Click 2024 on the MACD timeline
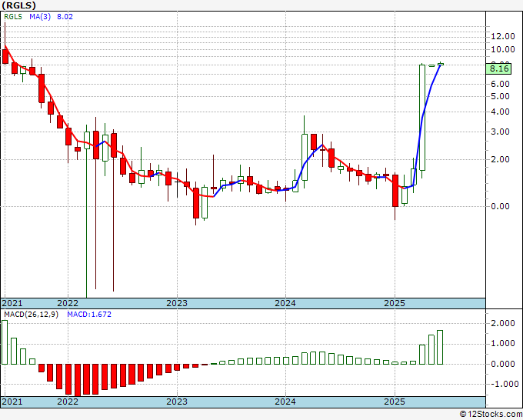 coord(285,402)
